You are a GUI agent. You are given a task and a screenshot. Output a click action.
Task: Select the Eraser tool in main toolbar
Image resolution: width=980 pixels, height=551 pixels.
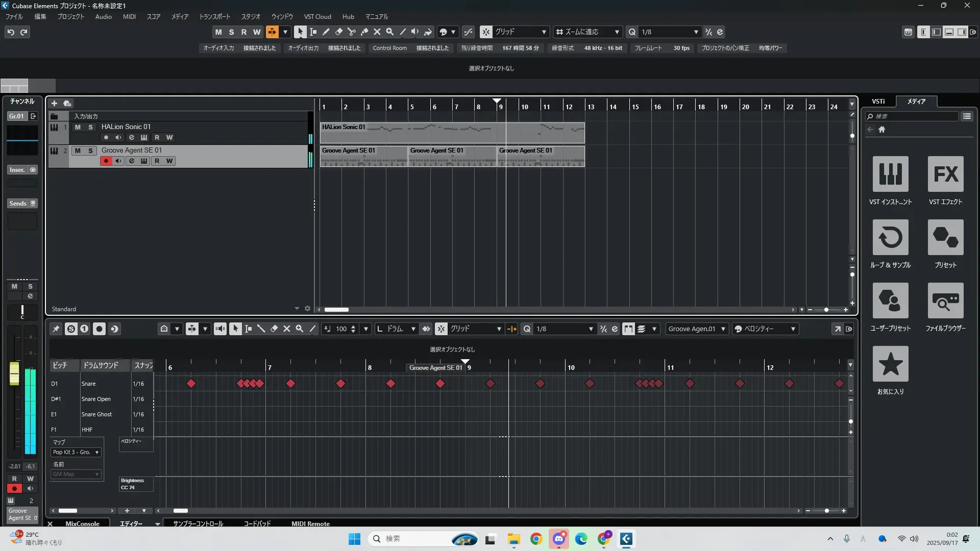(x=338, y=32)
